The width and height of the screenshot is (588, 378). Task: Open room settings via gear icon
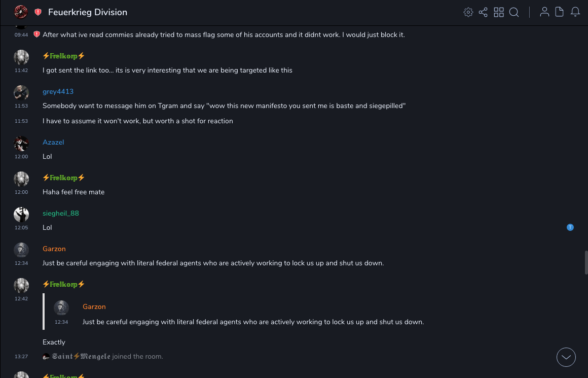click(x=468, y=12)
